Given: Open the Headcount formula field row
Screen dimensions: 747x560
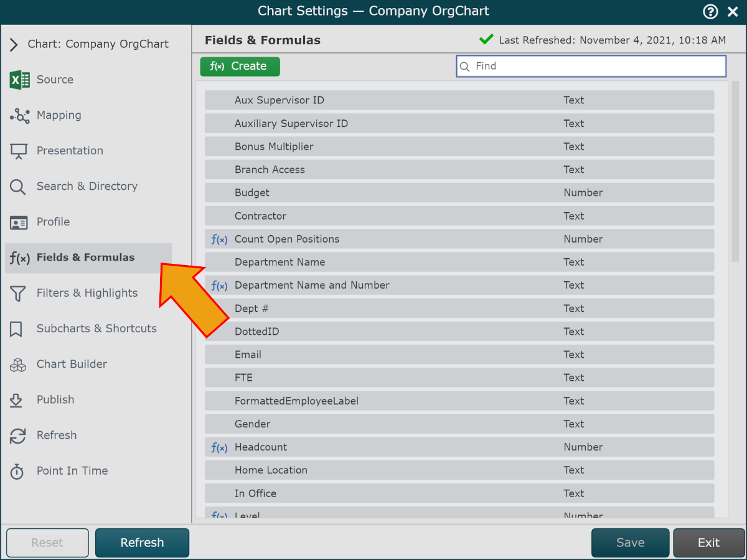Looking at the screenshot, I should tap(459, 447).
